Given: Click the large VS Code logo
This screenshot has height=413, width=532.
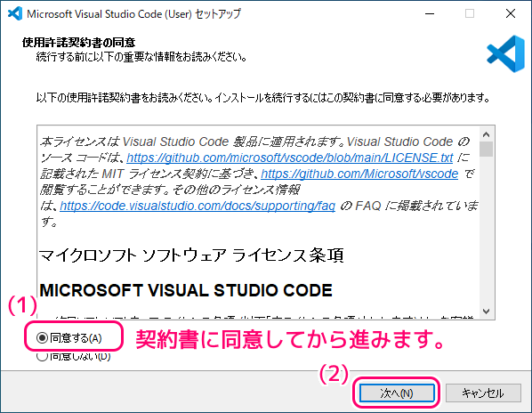Looking at the screenshot, I should 506,54.
